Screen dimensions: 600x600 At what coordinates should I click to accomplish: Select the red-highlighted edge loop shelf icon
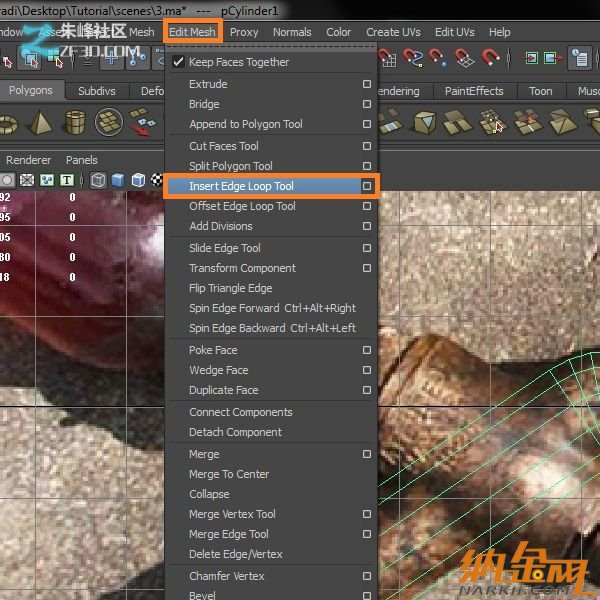[528, 122]
